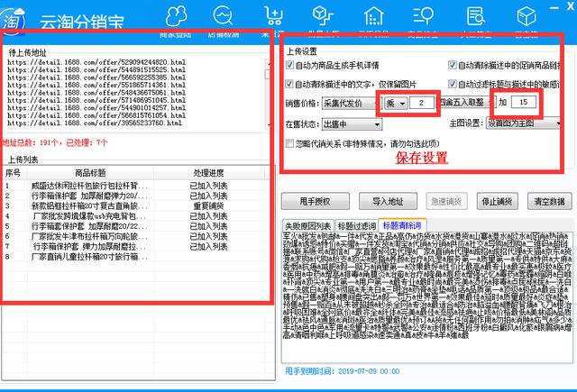The image size is (577, 392).
Task: Click the 淘 cloud logo icon
Action: coord(13,20)
